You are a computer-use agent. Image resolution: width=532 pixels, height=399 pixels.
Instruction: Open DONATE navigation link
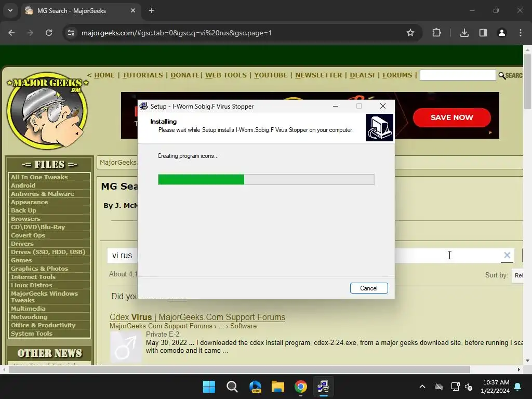click(185, 75)
